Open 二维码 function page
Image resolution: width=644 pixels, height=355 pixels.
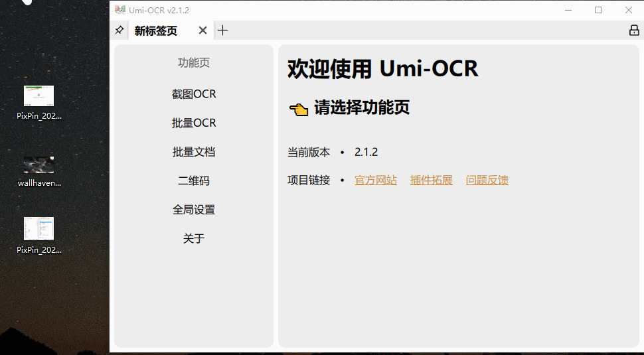tap(194, 180)
